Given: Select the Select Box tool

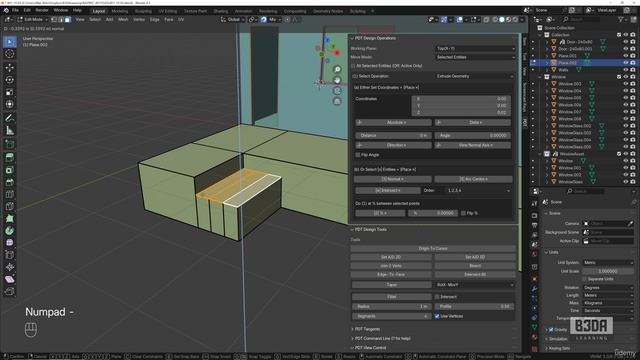Looking at the screenshot, I should coord(10,42).
